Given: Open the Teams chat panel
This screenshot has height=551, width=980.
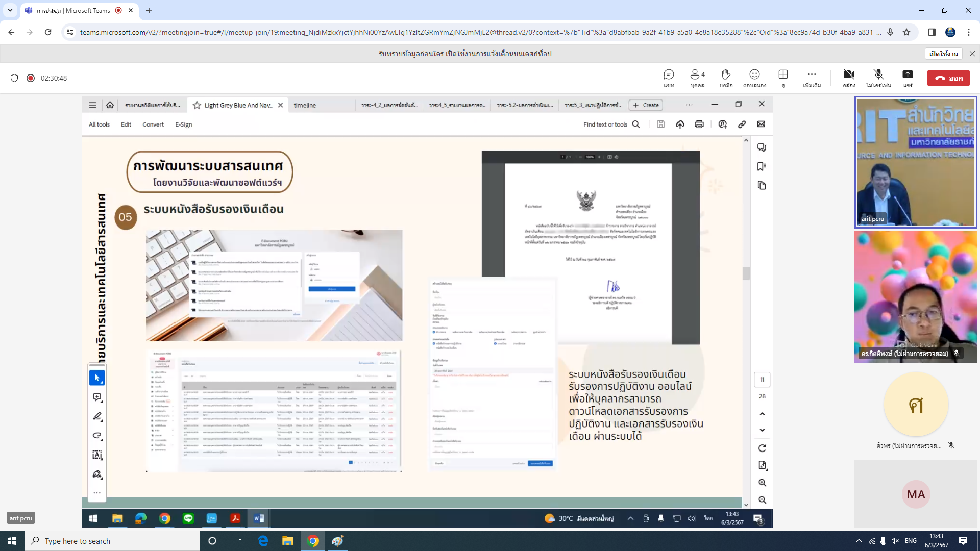Looking at the screenshot, I should tap(669, 78).
